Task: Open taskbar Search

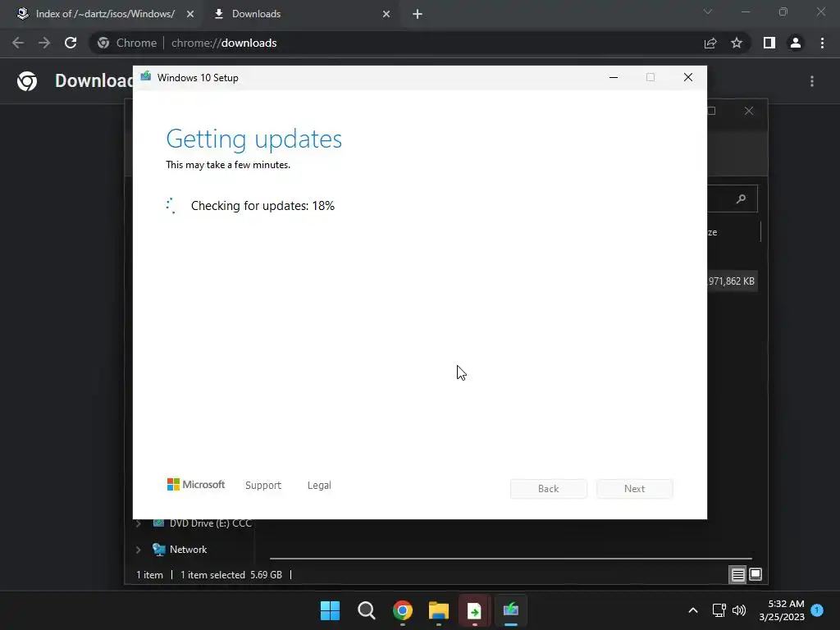Action: point(367,610)
